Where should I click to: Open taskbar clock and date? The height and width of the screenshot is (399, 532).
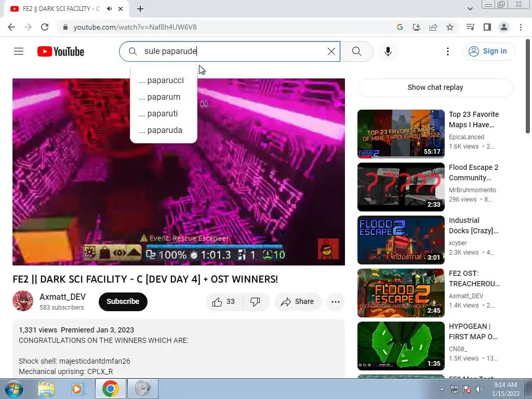(505, 389)
